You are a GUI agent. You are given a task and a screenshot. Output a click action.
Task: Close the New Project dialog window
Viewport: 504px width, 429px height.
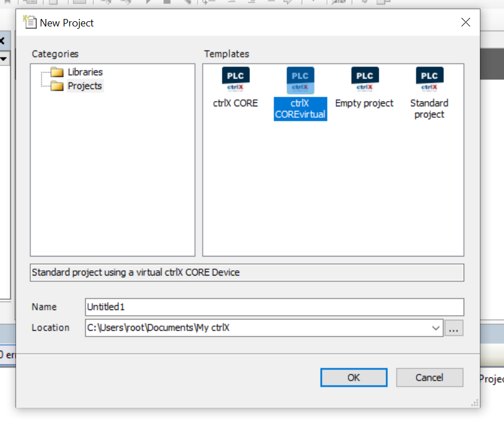(465, 22)
